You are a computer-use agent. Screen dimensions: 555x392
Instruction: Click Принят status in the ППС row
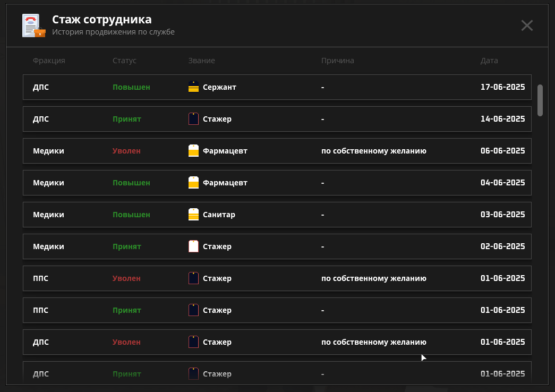126,310
